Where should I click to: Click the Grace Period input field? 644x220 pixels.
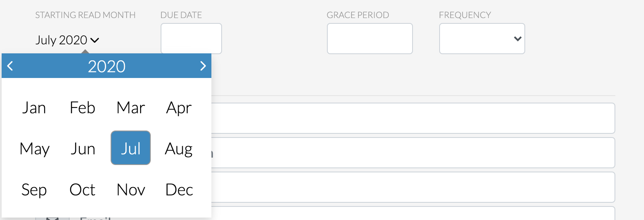tap(370, 39)
